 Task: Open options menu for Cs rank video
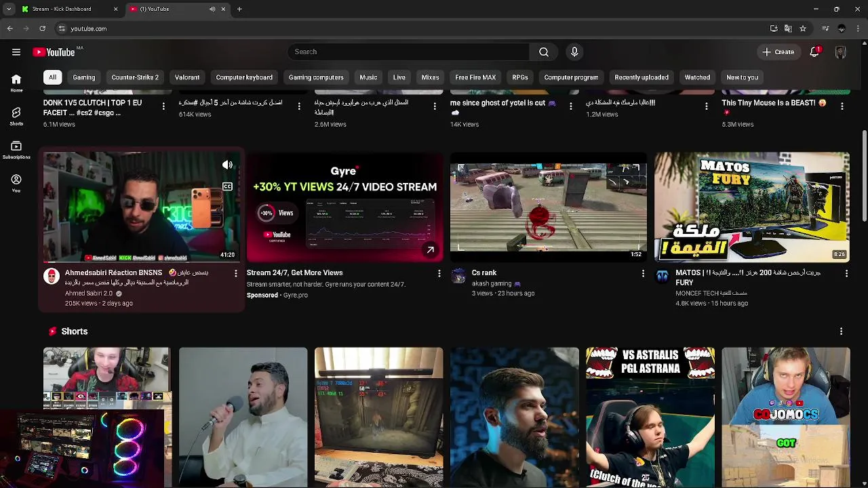coord(643,273)
